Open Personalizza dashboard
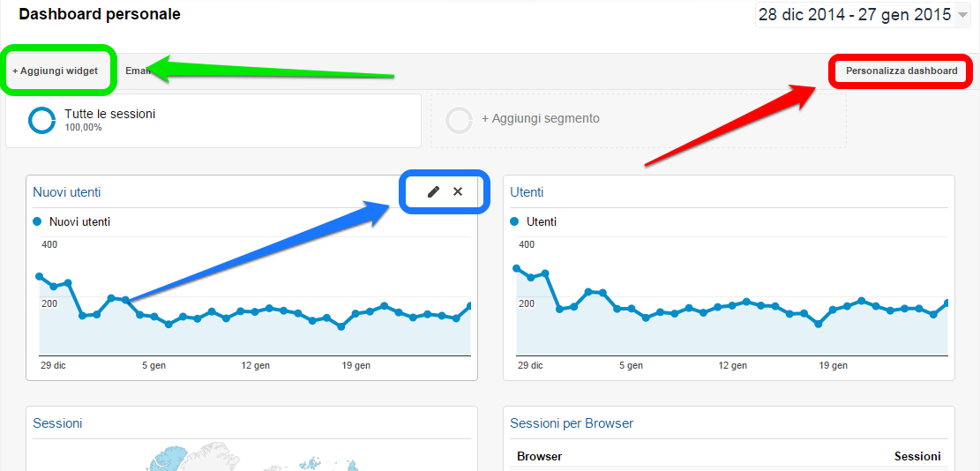Screen dimensions: 980x471 901,71
